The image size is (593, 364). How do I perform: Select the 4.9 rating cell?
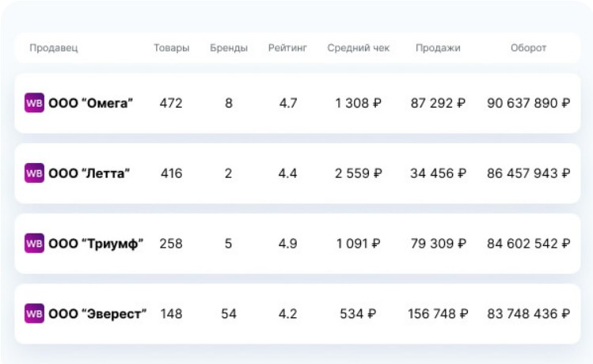[x=287, y=244]
